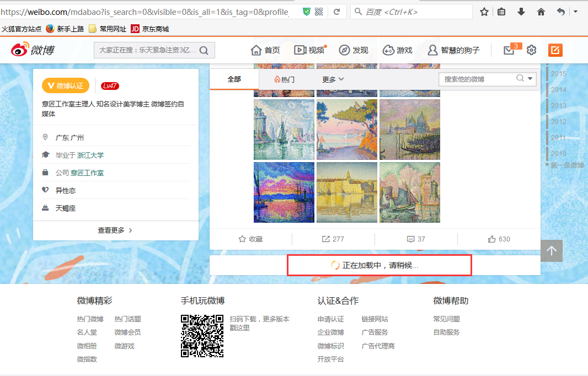588x376 pixels.
Task: Jump to 2015 on the timeline
Action: (x=558, y=74)
